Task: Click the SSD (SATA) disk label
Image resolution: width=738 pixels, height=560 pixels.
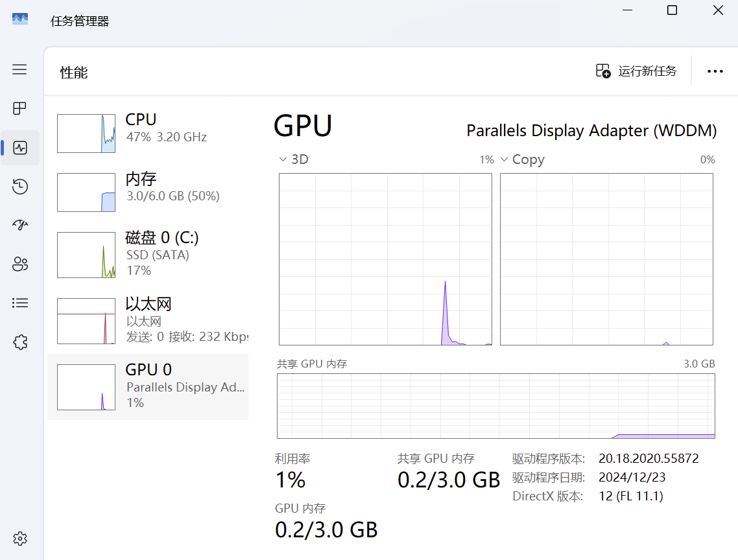Action: pyautogui.click(x=158, y=255)
